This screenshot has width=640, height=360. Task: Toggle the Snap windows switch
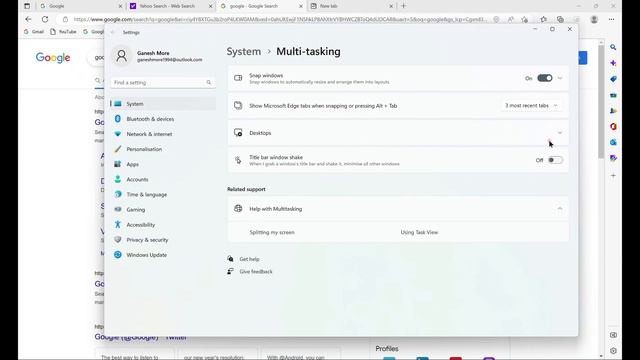[544, 78]
